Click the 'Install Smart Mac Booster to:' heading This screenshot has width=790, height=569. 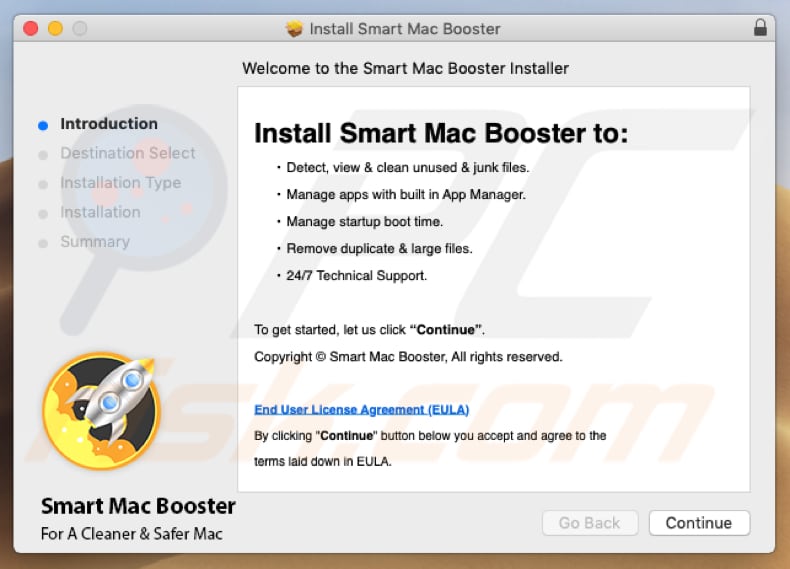coord(441,134)
